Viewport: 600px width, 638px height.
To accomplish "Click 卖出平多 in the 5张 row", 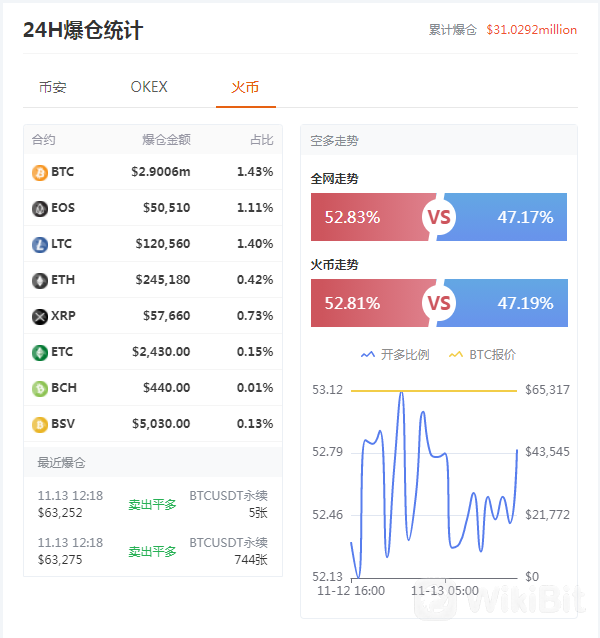I will [x=152, y=505].
